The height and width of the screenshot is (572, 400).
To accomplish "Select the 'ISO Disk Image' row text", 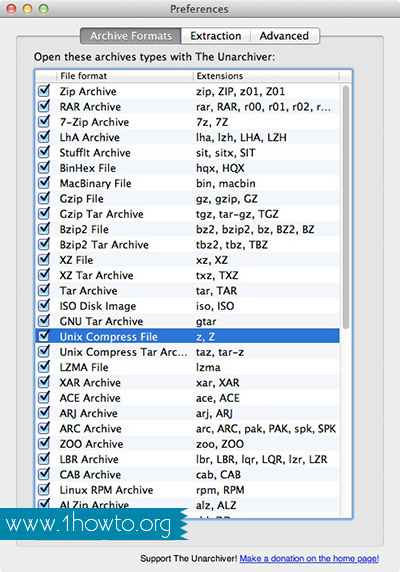I will [x=98, y=306].
